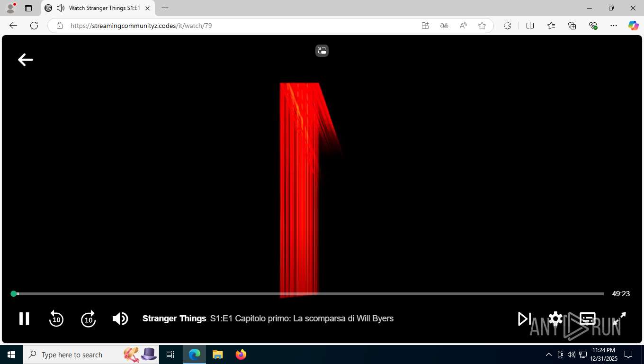Open Task View
The height and width of the screenshot is (364, 644).
(x=170, y=355)
